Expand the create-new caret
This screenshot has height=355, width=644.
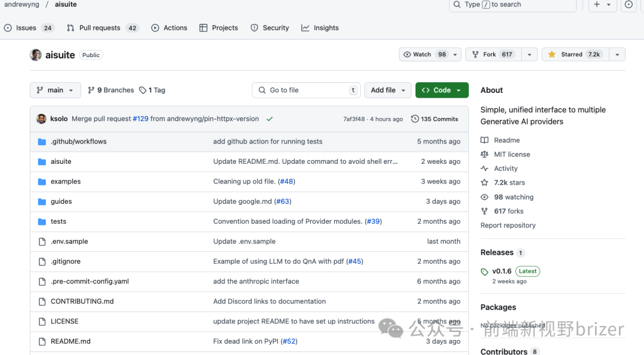pyautogui.click(x=609, y=5)
